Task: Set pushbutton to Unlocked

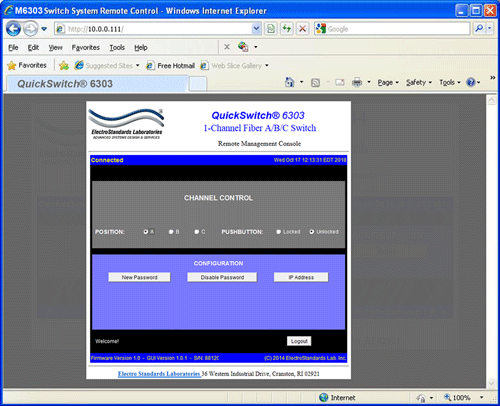Action: (x=312, y=232)
